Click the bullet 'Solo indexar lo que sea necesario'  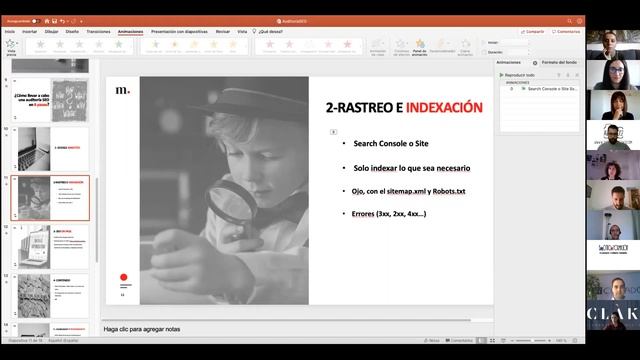coord(412,168)
